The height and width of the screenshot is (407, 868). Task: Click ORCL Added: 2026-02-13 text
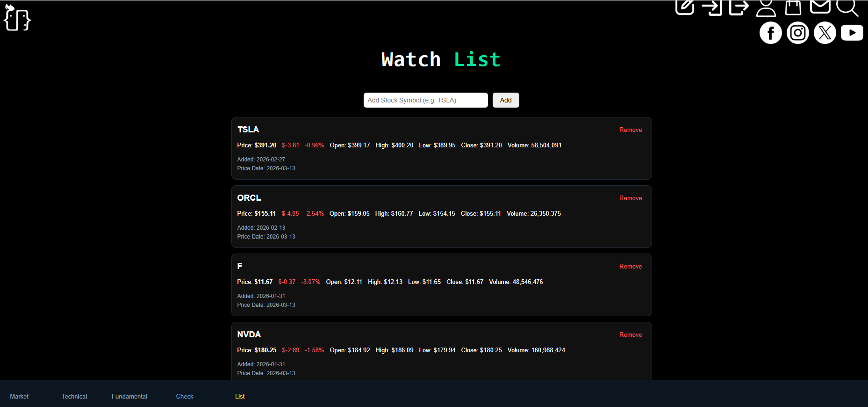[261, 228]
